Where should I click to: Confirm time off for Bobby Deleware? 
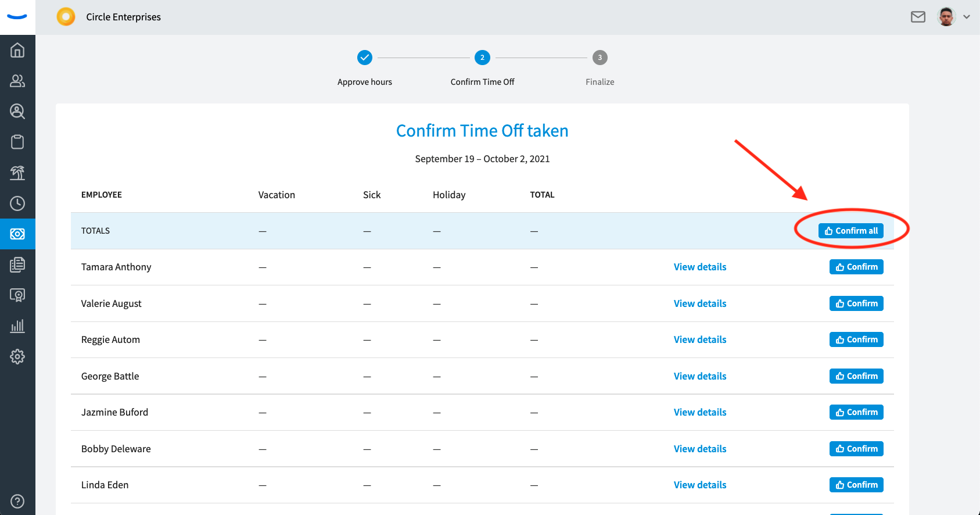tap(856, 449)
